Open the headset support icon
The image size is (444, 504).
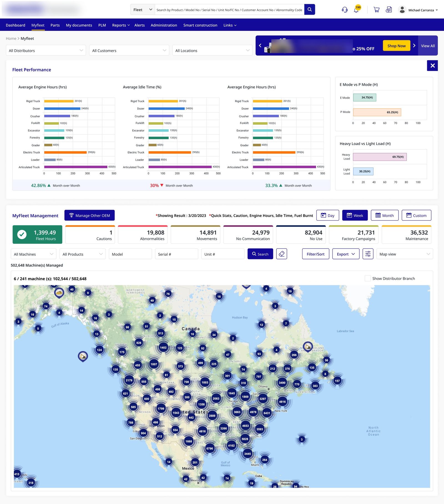[x=345, y=10]
